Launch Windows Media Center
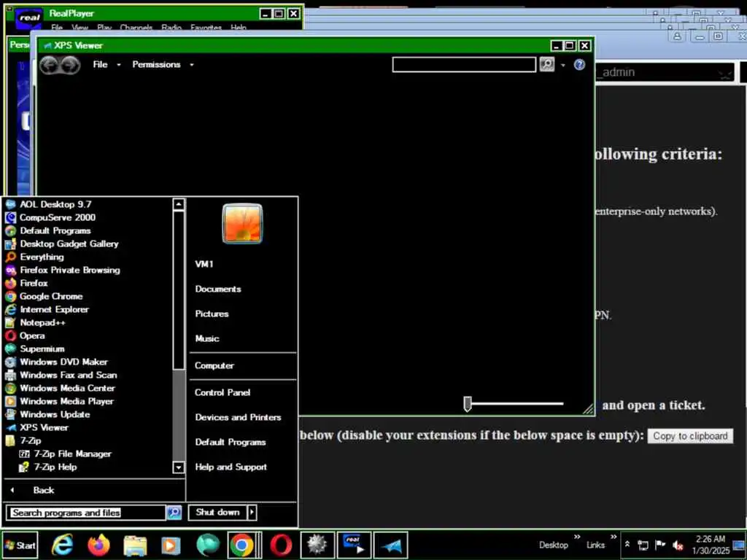Image resolution: width=747 pixels, height=560 pixels. [67, 388]
